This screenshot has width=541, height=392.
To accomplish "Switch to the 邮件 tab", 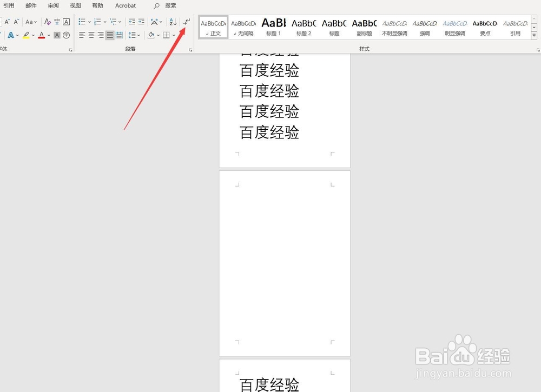I will tap(31, 5).
